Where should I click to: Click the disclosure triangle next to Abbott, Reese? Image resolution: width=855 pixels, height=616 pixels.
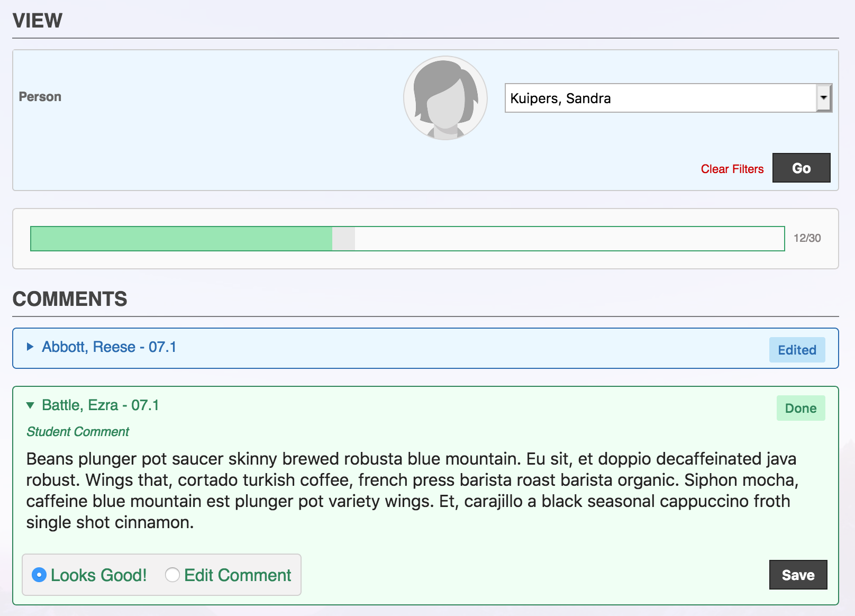tap(29, 348)
